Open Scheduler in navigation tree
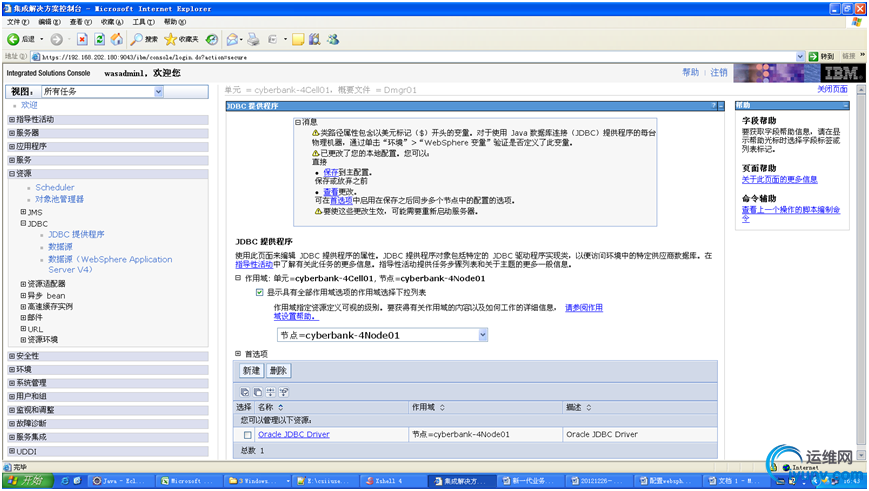 tap(55, 187)
